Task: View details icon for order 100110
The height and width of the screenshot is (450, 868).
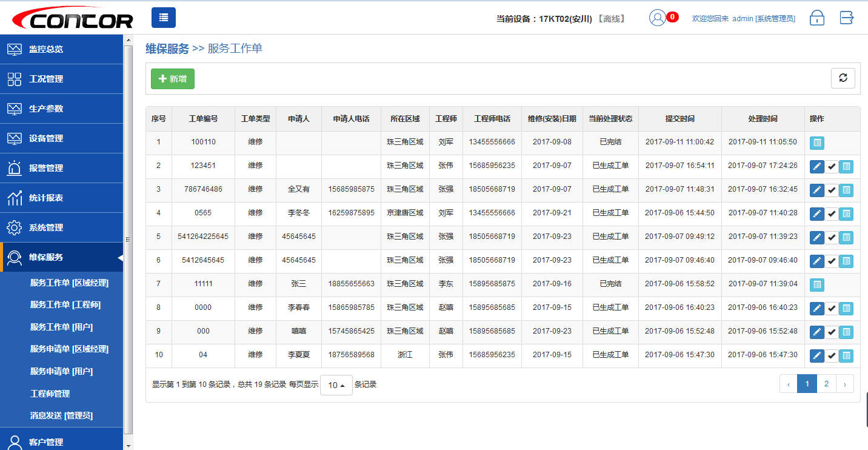Action: pos(817,143)
